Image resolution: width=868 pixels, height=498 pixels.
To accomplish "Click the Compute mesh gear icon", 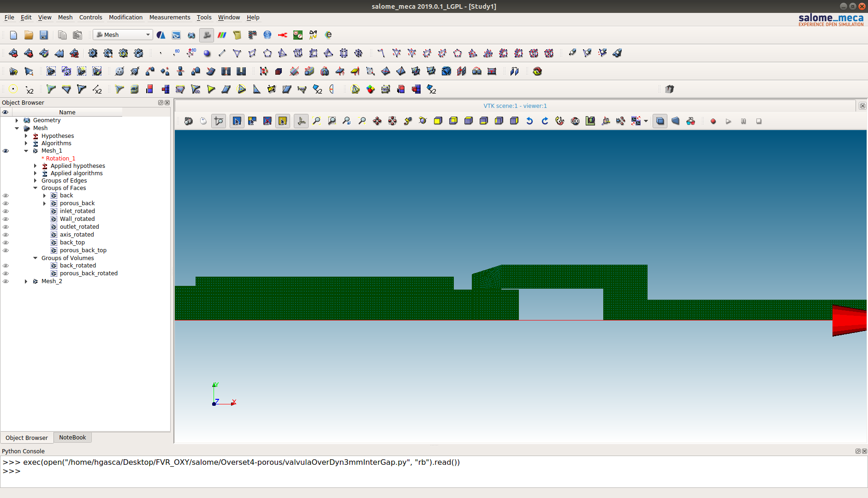I will 93,53.
